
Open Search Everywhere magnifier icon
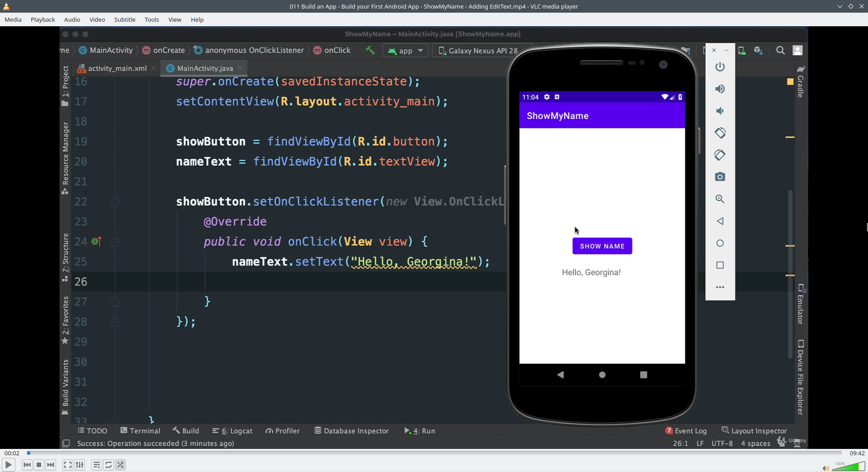pyautogui.click(x=780, y=50)
